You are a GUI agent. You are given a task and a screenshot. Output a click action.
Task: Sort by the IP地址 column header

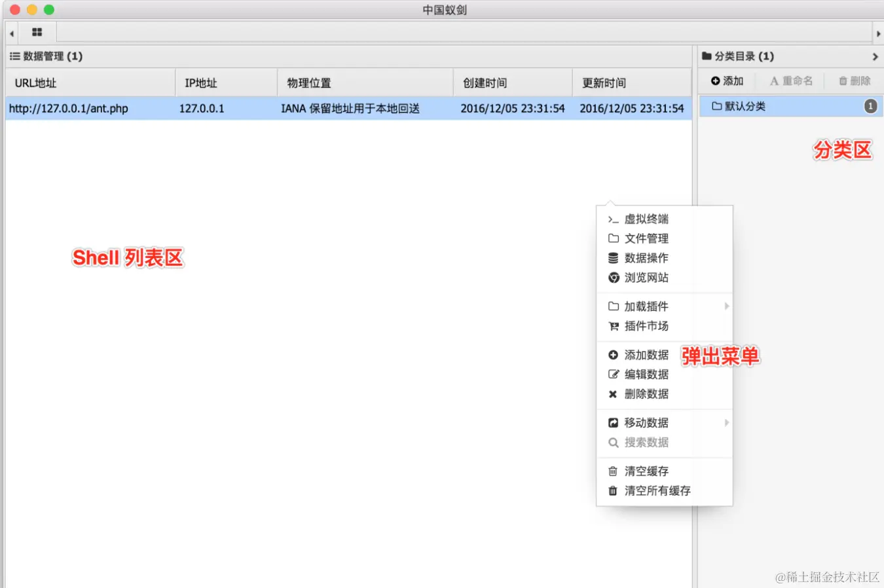coord(227,83)
